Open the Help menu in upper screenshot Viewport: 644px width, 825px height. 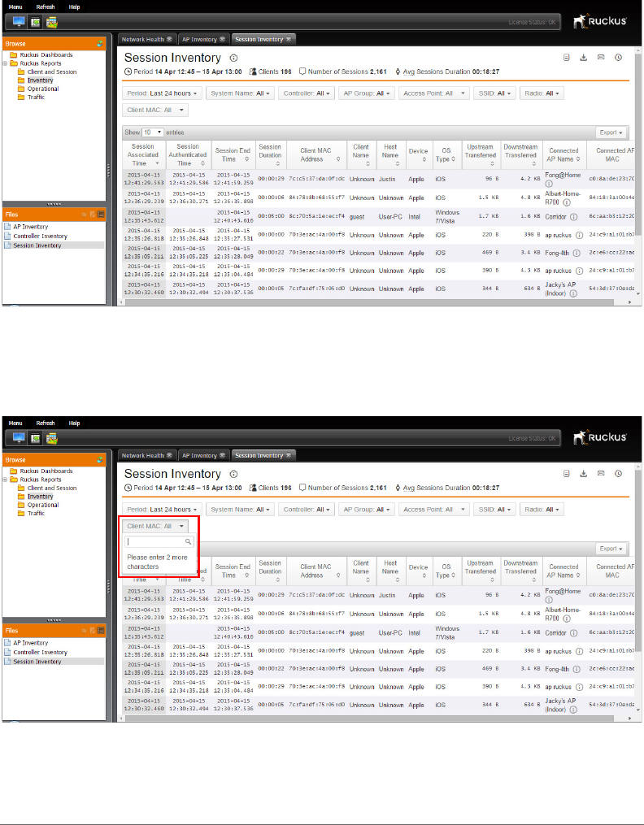74,7
